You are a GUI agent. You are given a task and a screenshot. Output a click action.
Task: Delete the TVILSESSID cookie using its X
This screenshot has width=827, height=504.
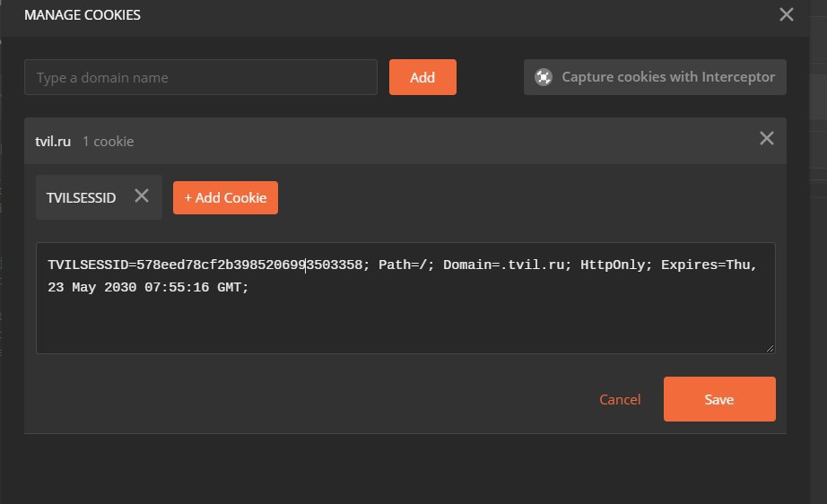[x=142, y=196]
